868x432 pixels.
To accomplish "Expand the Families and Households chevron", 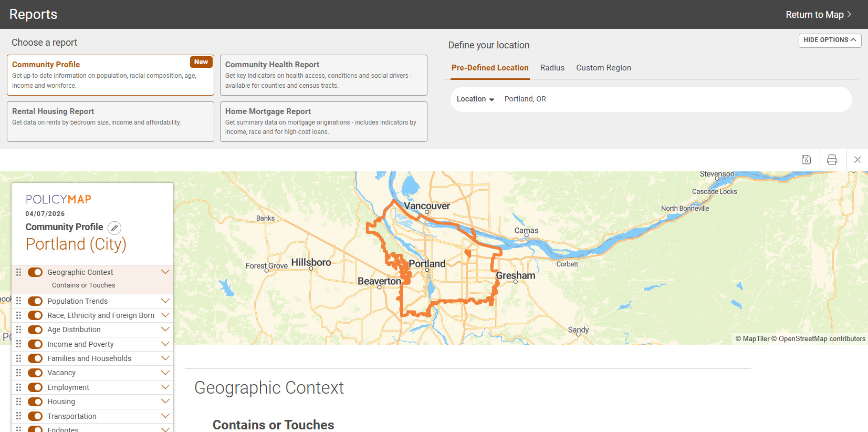I will click(x=165, y=358).
